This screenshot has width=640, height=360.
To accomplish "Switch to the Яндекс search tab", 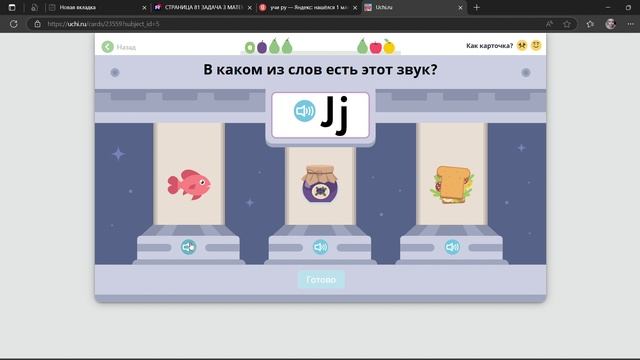I will (308, 7).
